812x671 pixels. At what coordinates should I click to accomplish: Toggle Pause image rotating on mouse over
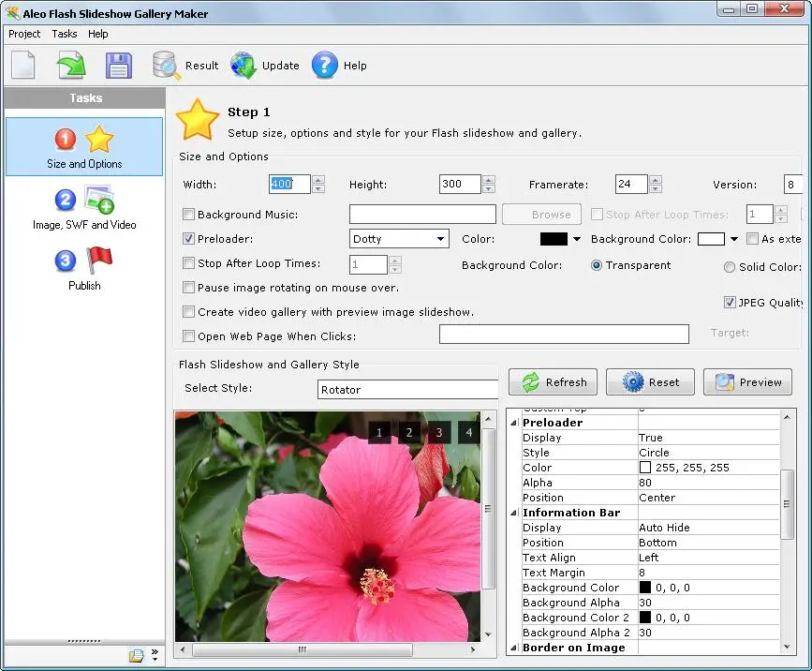(189, 288)
